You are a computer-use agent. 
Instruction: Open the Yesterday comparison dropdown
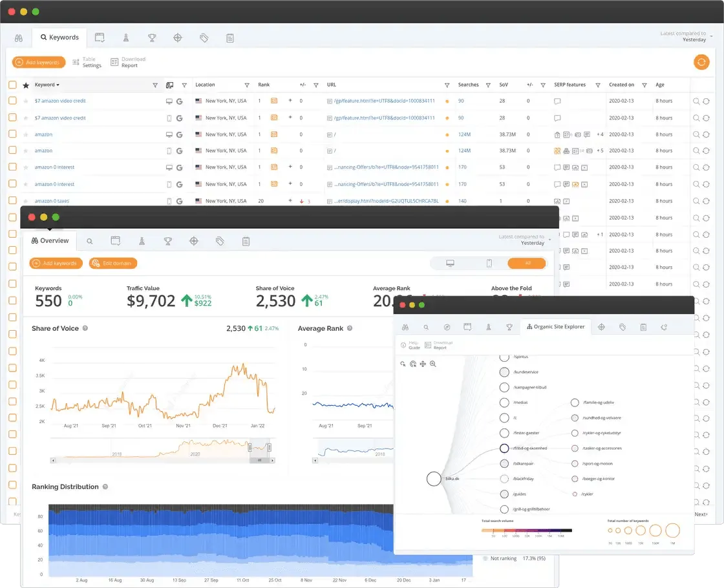[x=694, y=39]
